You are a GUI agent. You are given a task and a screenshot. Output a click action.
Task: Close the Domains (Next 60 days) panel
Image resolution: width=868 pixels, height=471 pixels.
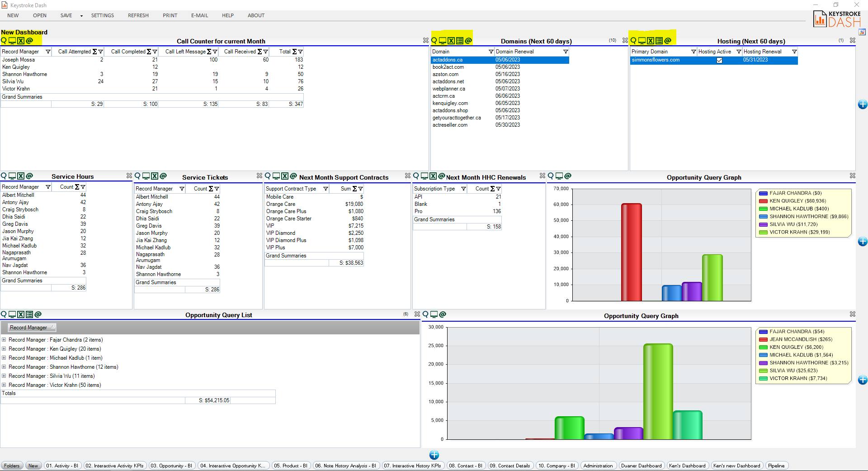tap(625, 40)
